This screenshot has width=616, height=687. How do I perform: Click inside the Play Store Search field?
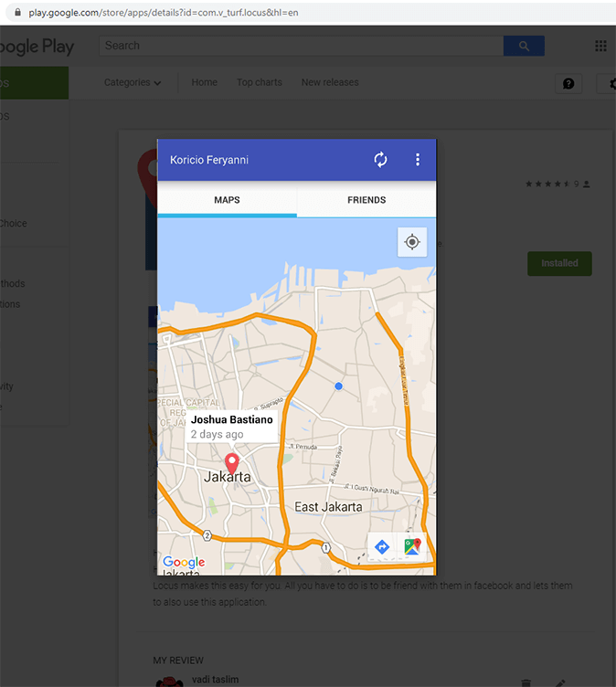pyautogui.click(x=302, y=46)
